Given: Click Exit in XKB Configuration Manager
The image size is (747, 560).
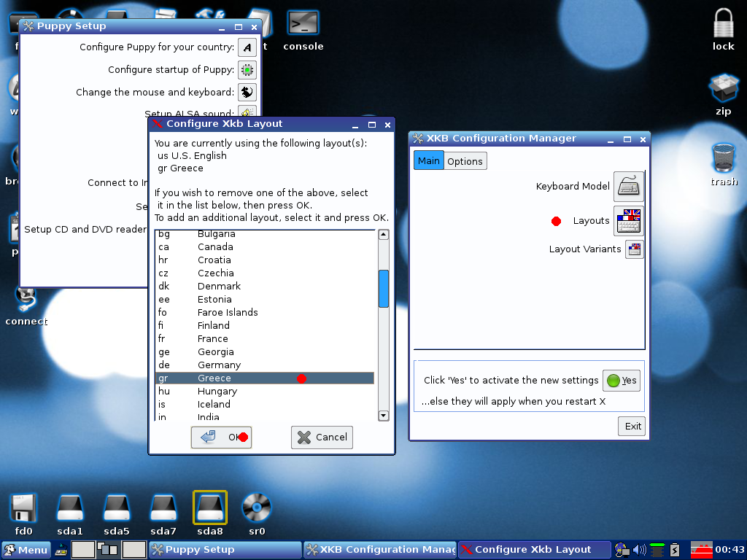Looking at the screenshot, I should point(632,426).
